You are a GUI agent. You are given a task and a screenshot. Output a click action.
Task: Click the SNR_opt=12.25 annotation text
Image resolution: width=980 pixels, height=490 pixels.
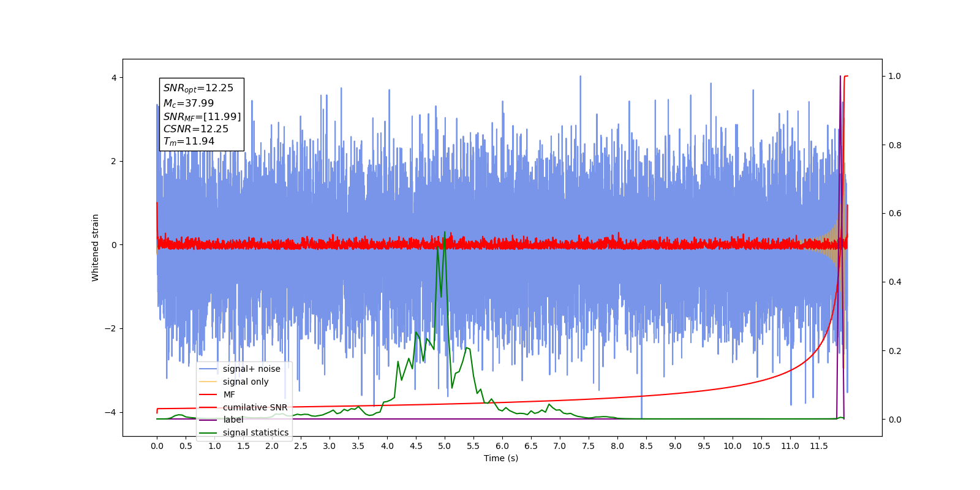coord(198,88)
